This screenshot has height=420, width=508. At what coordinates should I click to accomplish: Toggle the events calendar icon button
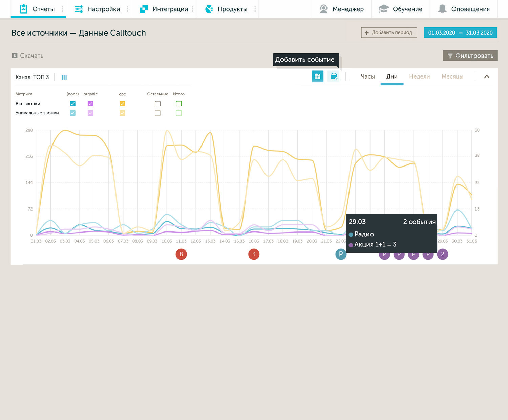click(x=317, y=76)
